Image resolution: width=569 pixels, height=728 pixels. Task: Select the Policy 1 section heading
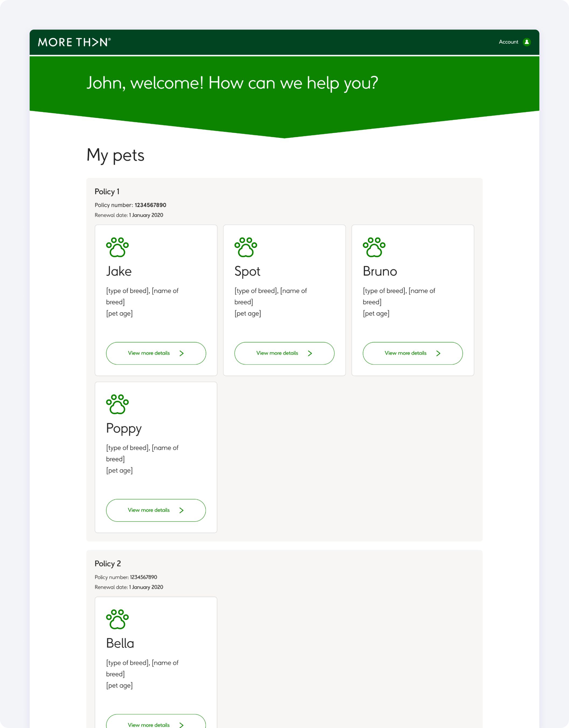pos(107,191)
